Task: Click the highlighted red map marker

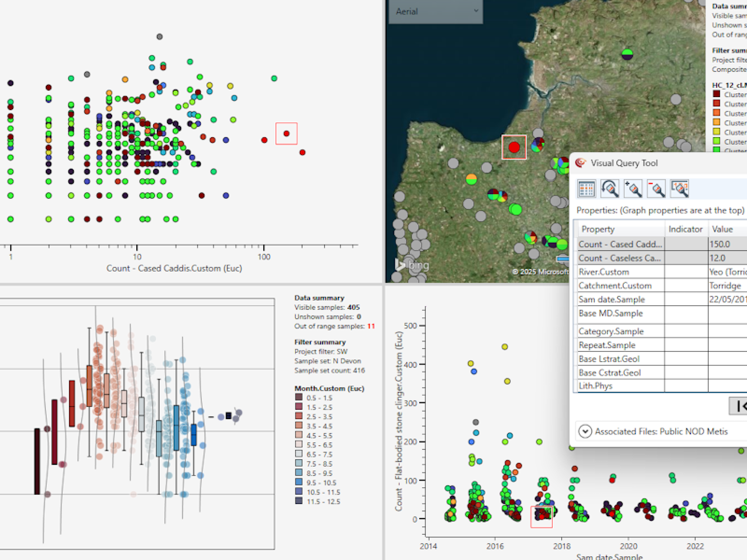Action: 514,147
